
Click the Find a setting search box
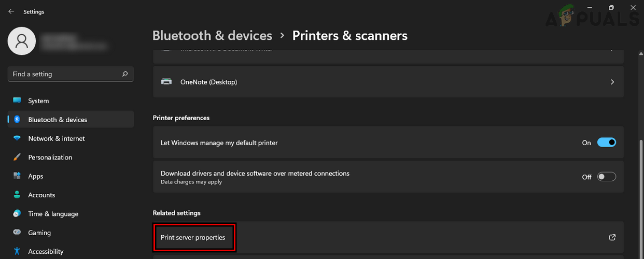65,74
